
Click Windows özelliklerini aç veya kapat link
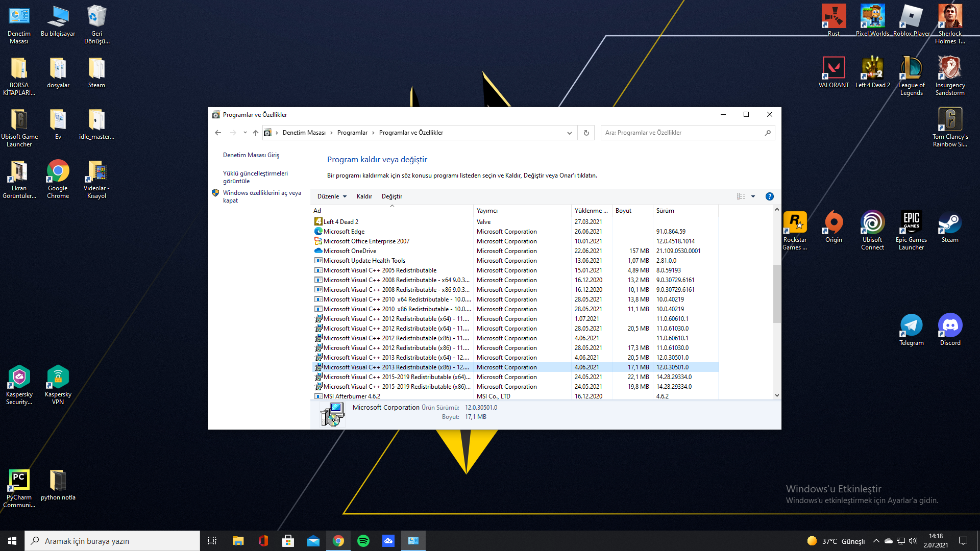[261, 196]
